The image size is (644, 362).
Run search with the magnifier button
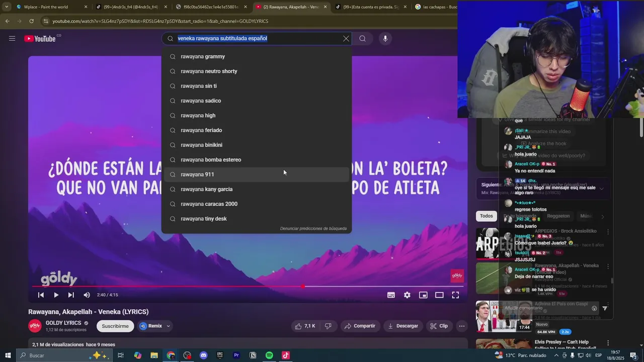point(362,39)
